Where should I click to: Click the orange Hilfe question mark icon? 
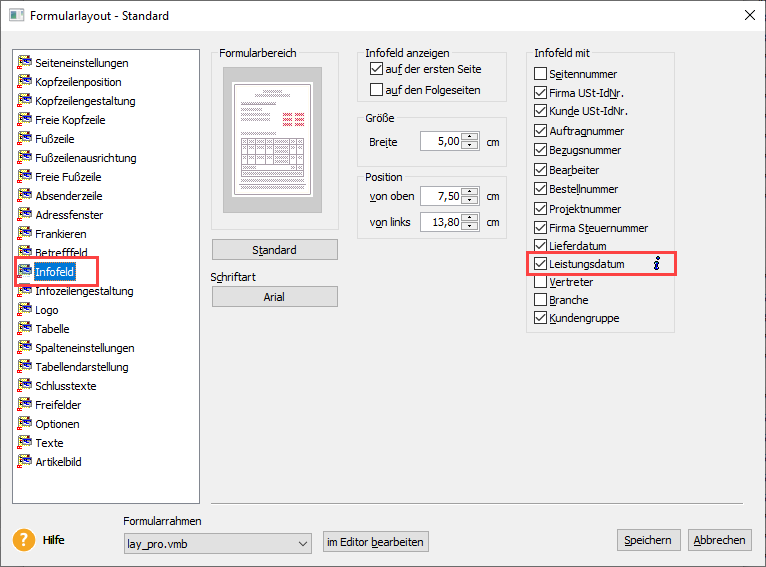pyautogui.click(x=24, y=540)
